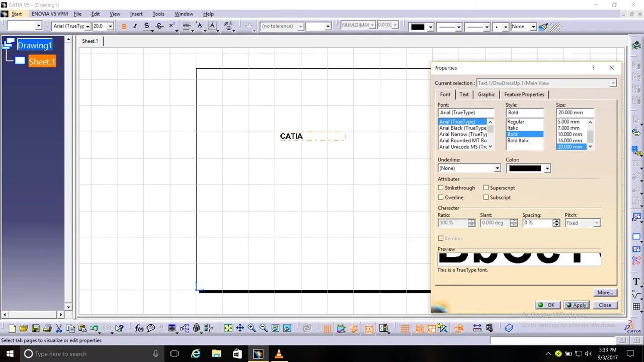Switch to the Feature Properties tab
644x362 pixels.
pyautogui.click(x=524, y=95)
